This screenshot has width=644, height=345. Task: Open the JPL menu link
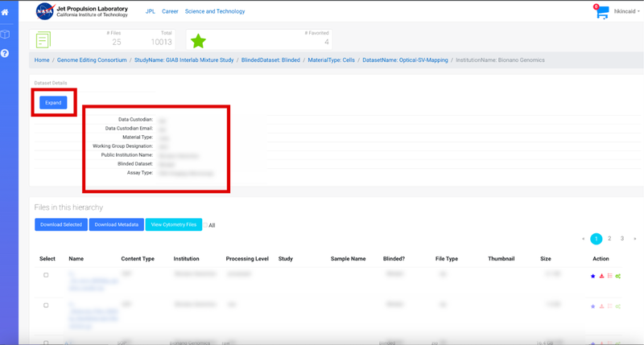pyautogui.click(x=151, y=11)
